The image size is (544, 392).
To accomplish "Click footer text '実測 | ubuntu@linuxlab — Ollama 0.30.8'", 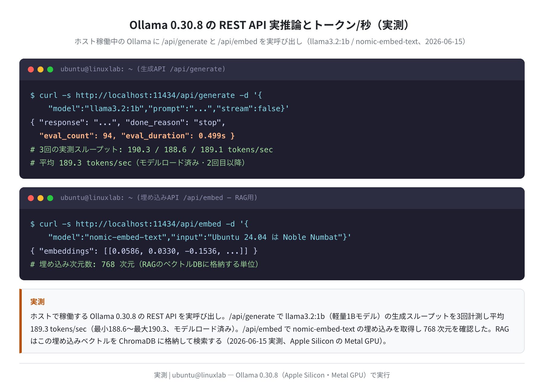I will click(272, 375).
